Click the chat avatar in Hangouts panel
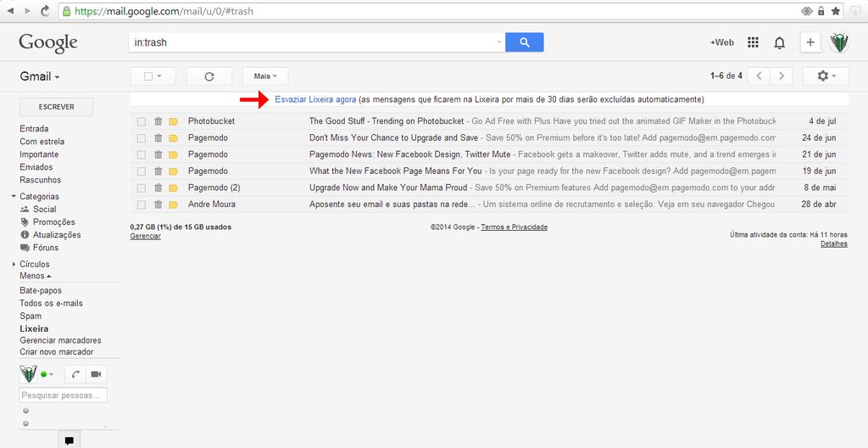 (x=28, y=375)
